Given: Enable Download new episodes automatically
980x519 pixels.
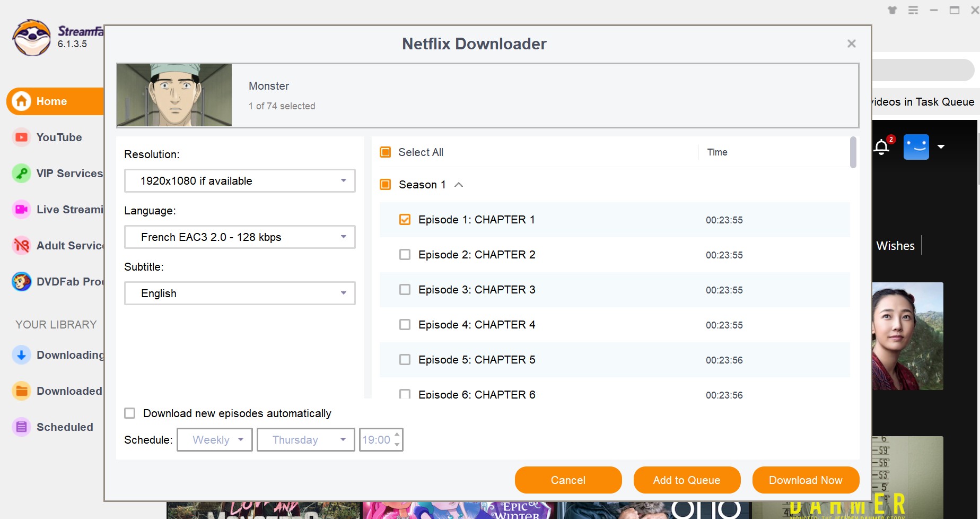Looking at the screenshot, I should (129, 413).
